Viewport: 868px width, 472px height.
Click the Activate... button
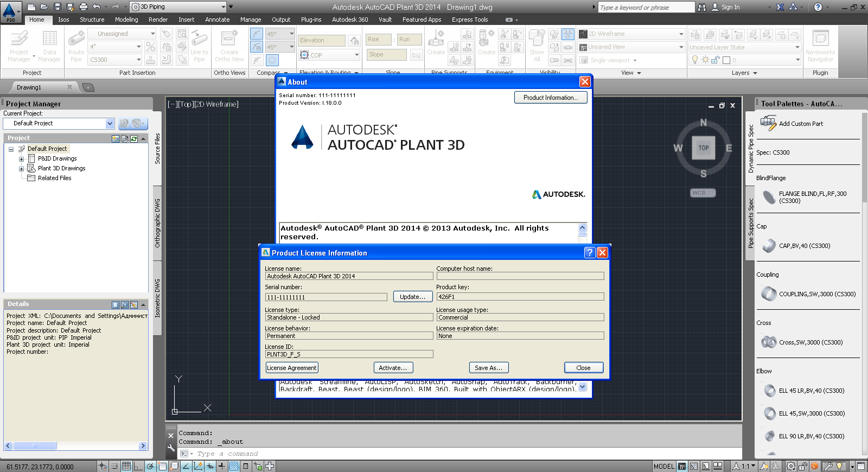click(393, 368)
